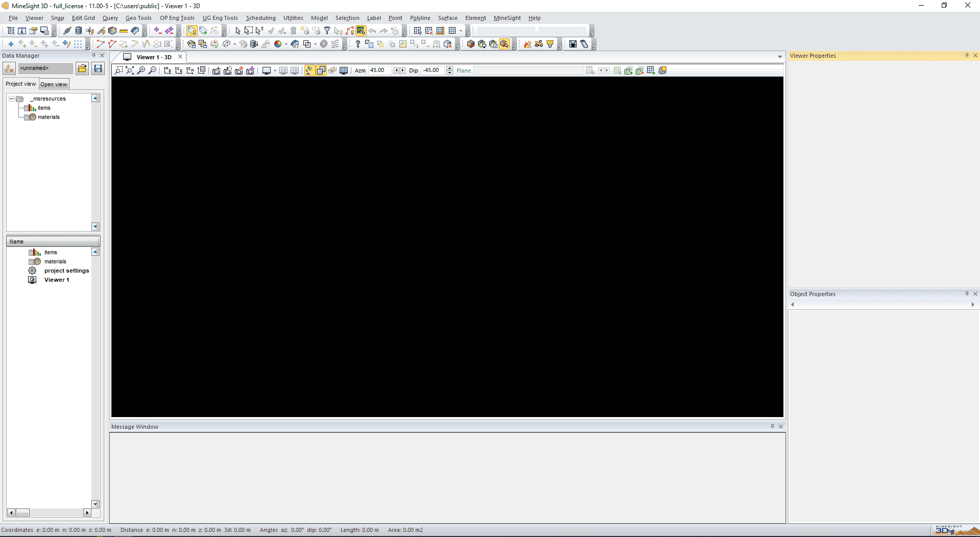Click the blasting explosion tool icon

(x=528, y=44)
